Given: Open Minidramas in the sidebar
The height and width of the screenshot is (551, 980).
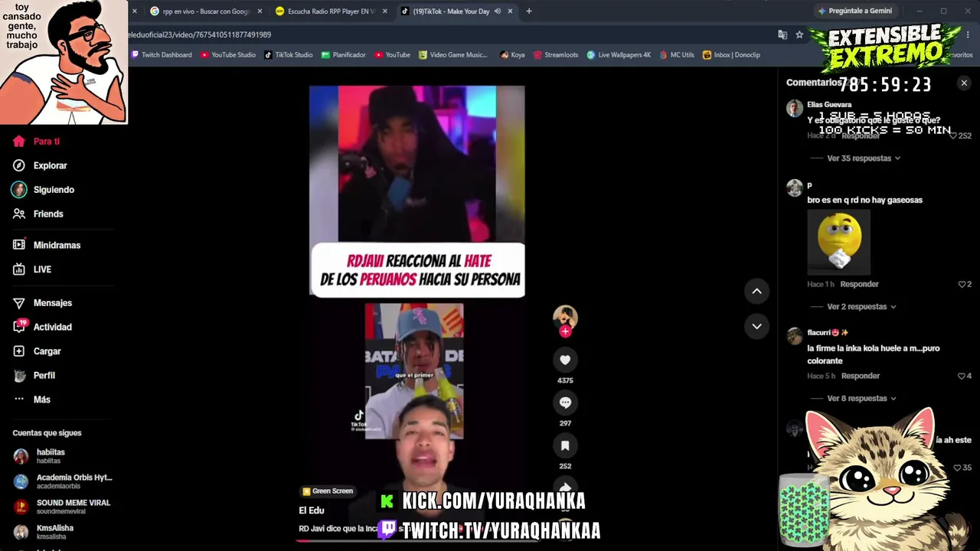Looking at the screenshot, I should pyautogui.click(x=47, y=246).
